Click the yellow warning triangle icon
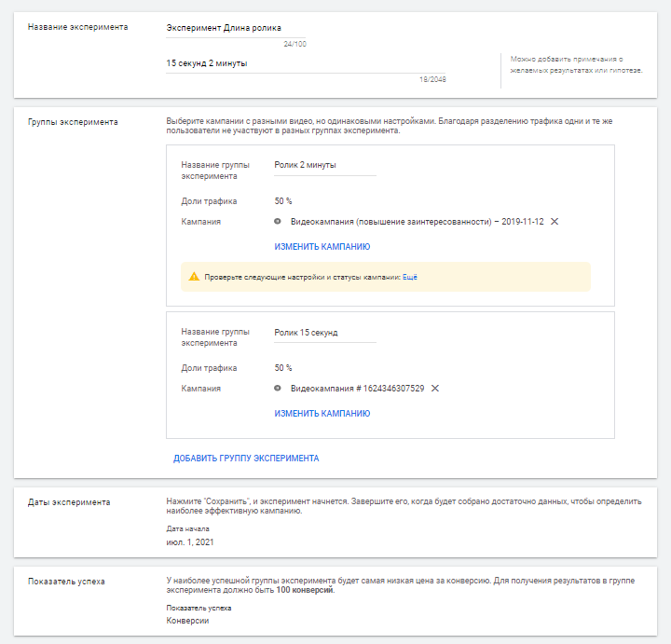 (x=194, y=277)
